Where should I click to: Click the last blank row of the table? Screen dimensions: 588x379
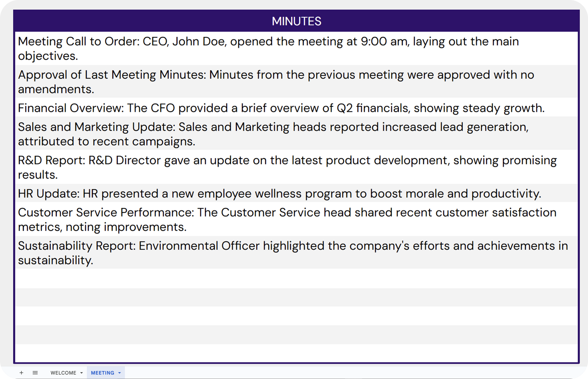296,353
